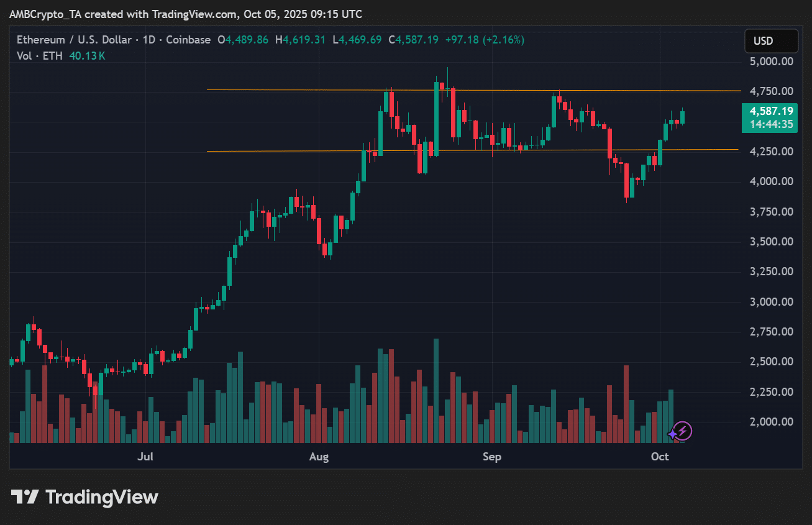Click the TradingView logo icon
This screenshot has width=812, height=525.
click(x=25, y=497)
